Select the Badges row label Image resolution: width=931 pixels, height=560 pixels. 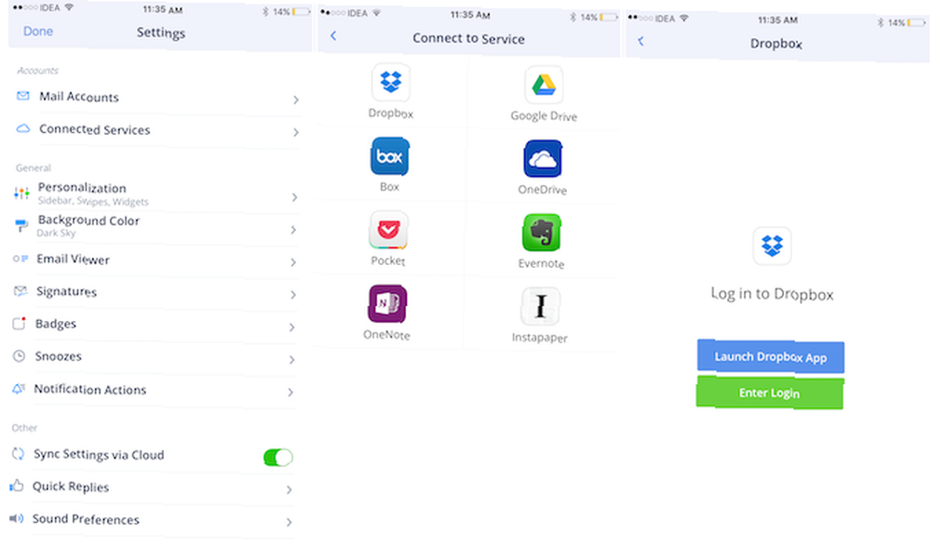(56, 324)
